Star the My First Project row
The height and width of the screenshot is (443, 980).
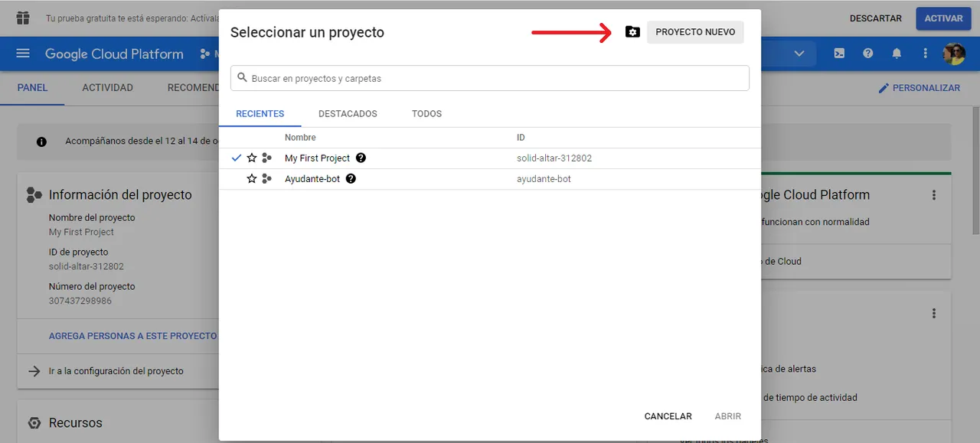(252, 158)
